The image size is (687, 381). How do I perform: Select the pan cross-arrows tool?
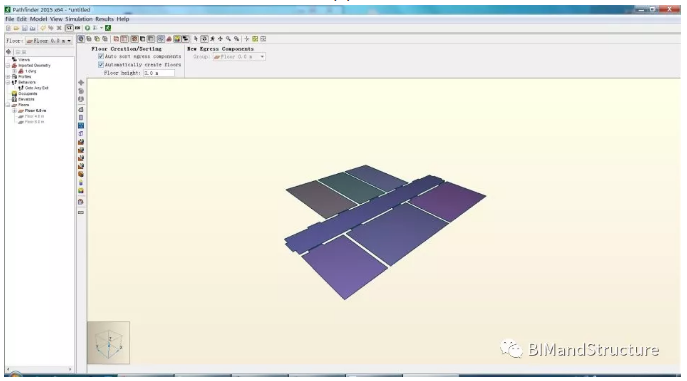(x=220, y=39)
